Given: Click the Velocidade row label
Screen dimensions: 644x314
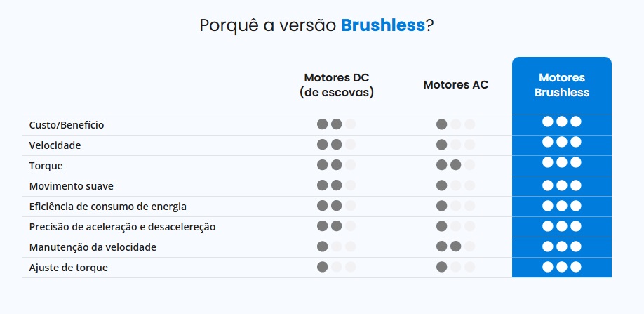Looking at the screenshot, I should tap(55, 145).
